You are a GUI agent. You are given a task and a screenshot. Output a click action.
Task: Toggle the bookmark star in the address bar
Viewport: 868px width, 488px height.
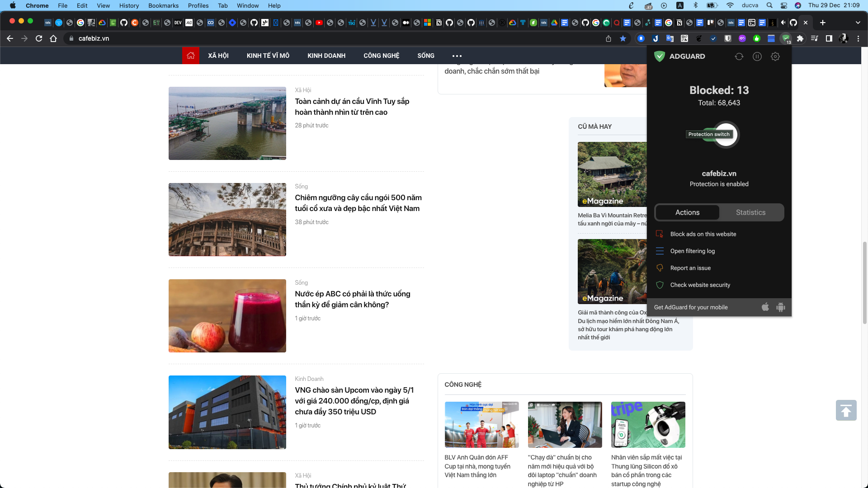click(x=623, y=39)
